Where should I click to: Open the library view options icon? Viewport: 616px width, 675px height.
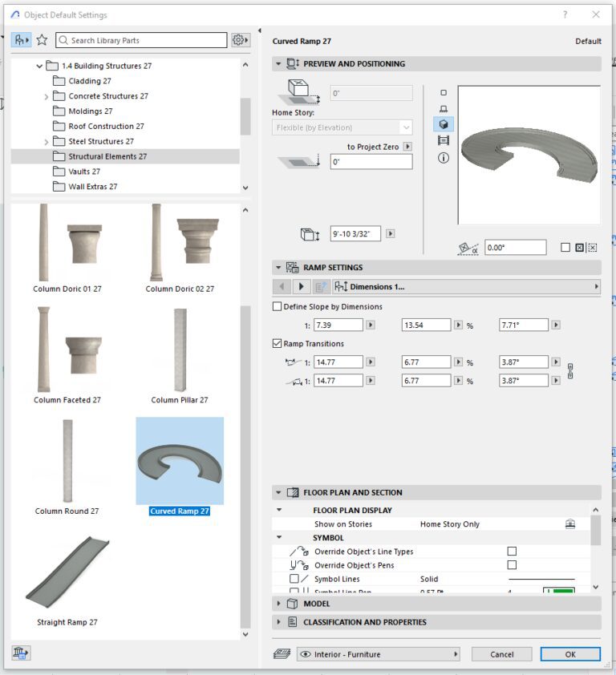(21, 40)
